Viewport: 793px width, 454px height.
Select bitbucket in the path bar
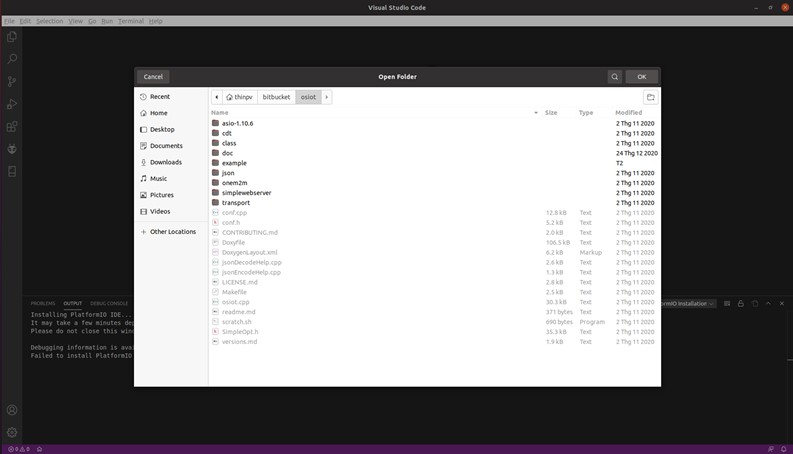click(276, 97)
